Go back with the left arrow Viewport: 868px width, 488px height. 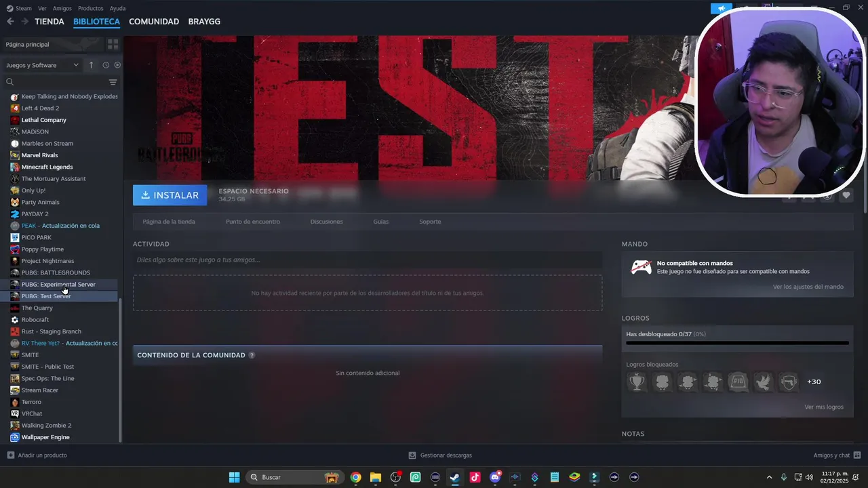point(10,22)
